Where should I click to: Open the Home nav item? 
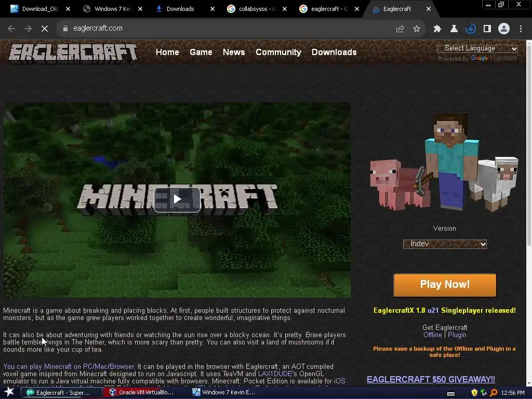click(167, 52)
